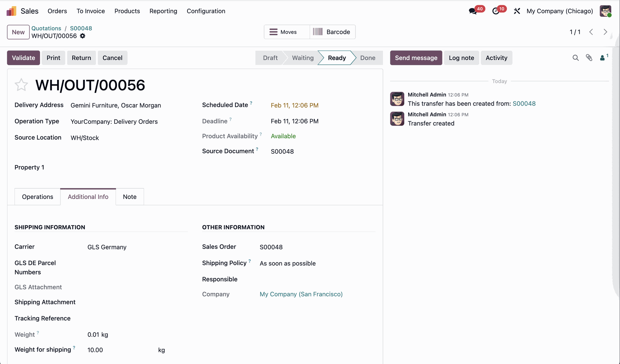Set status to Done in status bar

pos(367,58)
